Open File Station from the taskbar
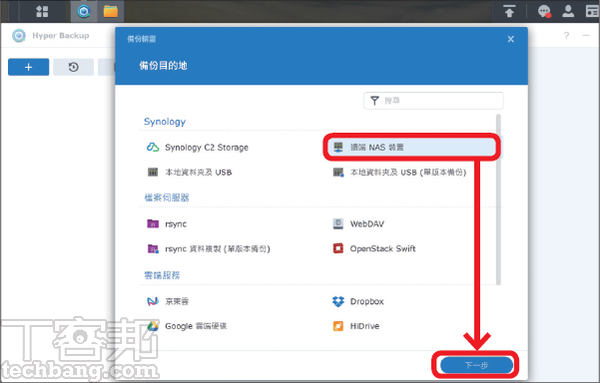The width and height of the screenshot is (600, 383). click(x=111, y=11)
